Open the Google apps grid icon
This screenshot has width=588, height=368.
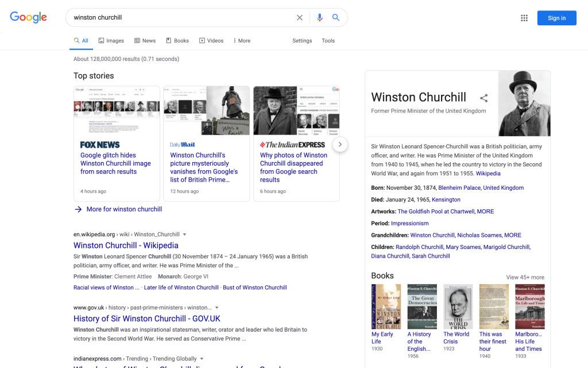tap(524, 18)
